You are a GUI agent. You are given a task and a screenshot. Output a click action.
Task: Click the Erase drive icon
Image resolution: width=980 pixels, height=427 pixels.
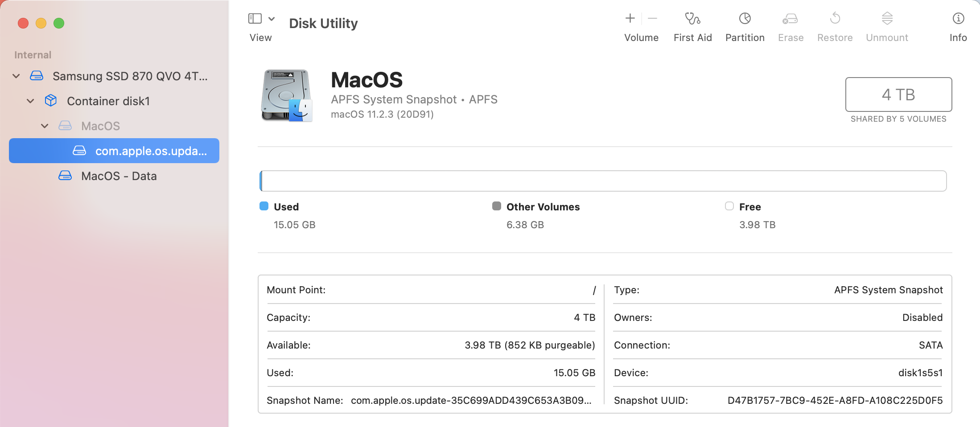pos(790,18)
